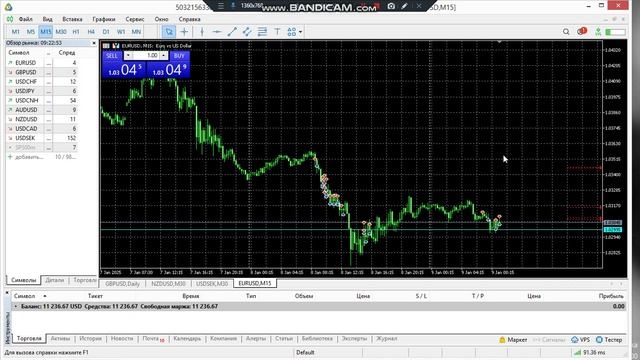Increase trade volume with right arrow
Viewport: 640px width, 360px height.
tap(164, 56)
